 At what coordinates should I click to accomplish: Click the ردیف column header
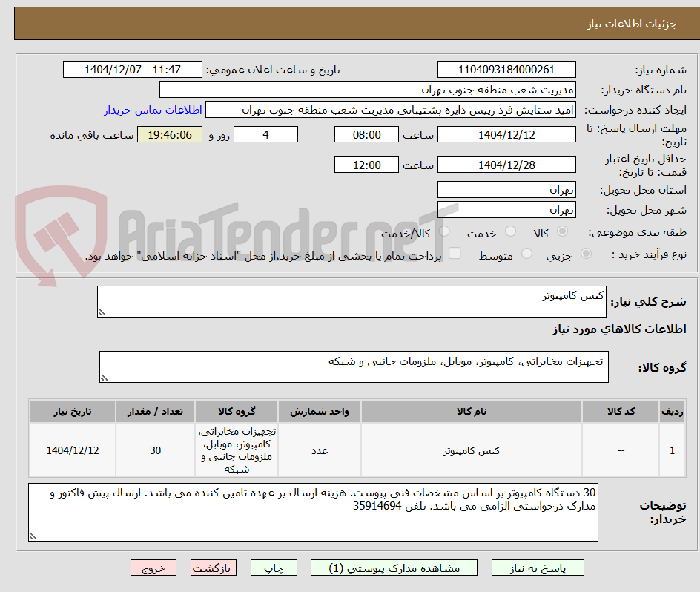point(673,412)
